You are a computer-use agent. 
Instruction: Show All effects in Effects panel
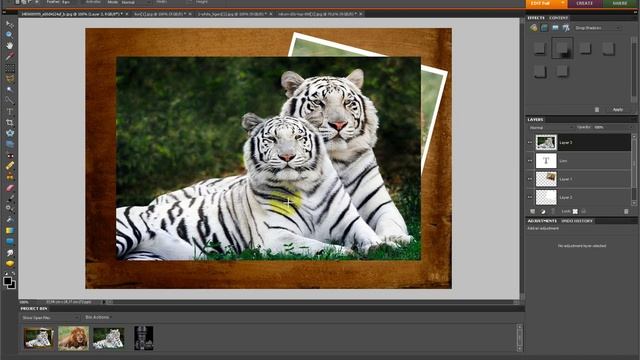(566, 28)
